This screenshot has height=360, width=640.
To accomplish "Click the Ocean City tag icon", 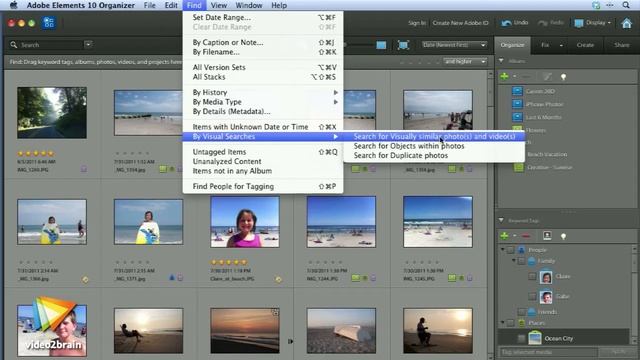I will (535, 338).
